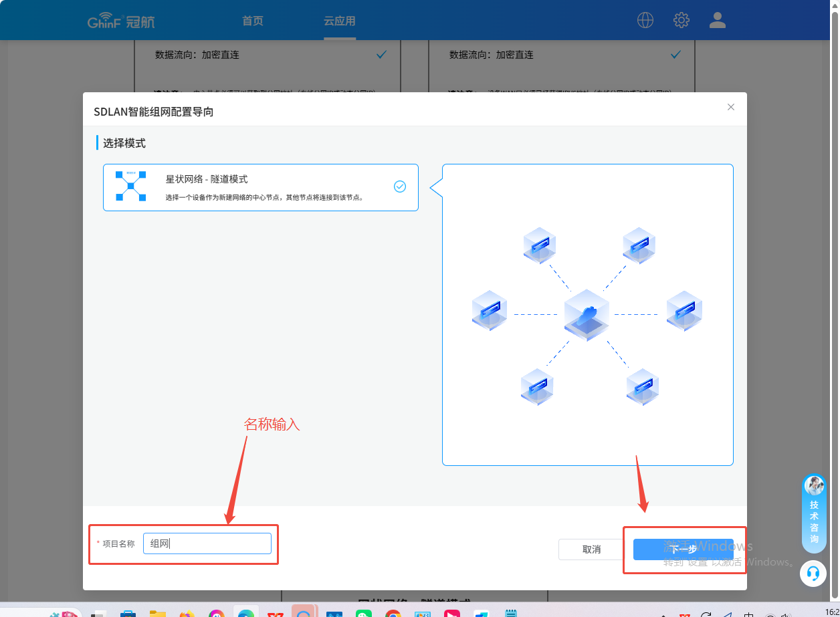Click the star topology icon in mode card
This screenshot has height=617, width=840.
[x=130, y=186]
